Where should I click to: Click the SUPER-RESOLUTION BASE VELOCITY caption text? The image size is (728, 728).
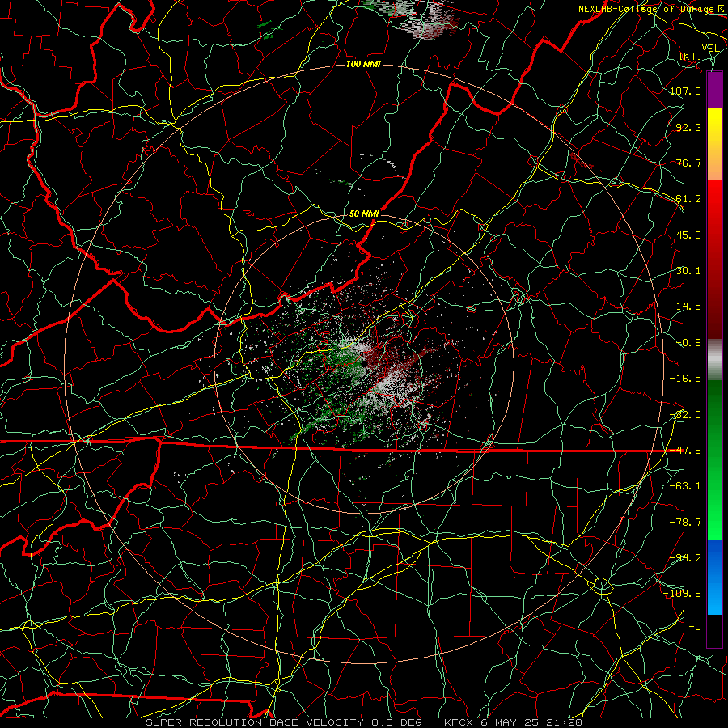255,722
